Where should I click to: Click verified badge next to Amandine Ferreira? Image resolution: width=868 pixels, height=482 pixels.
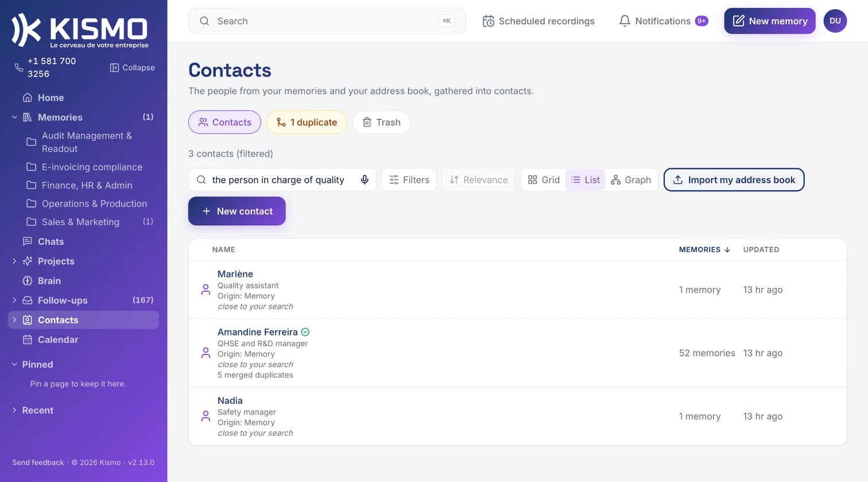(x=305, y=332)
